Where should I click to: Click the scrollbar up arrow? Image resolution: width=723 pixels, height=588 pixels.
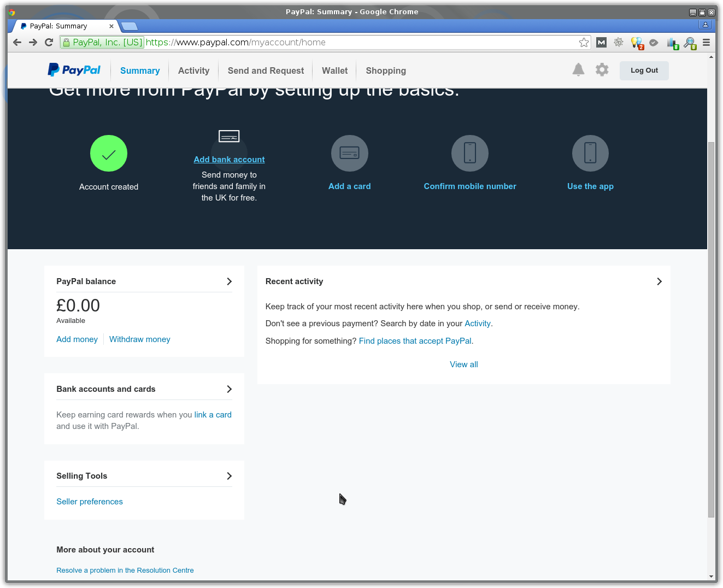[711, 57]
